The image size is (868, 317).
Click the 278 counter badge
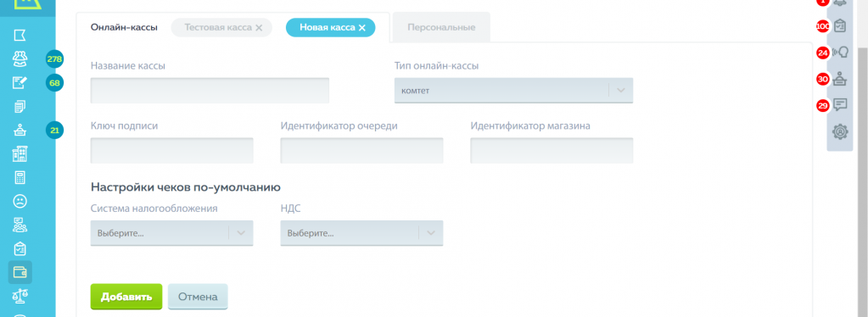55,58
